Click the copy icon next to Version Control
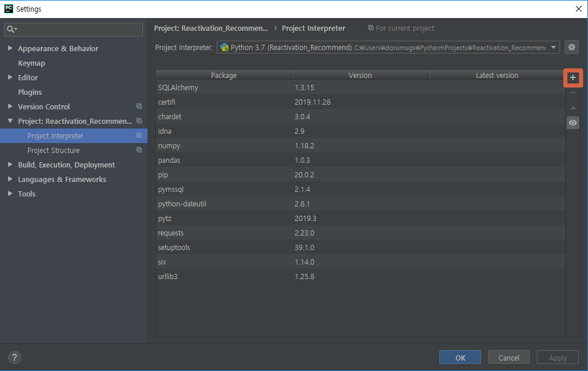Screen dimensions: 588x371 click(139, 106)
